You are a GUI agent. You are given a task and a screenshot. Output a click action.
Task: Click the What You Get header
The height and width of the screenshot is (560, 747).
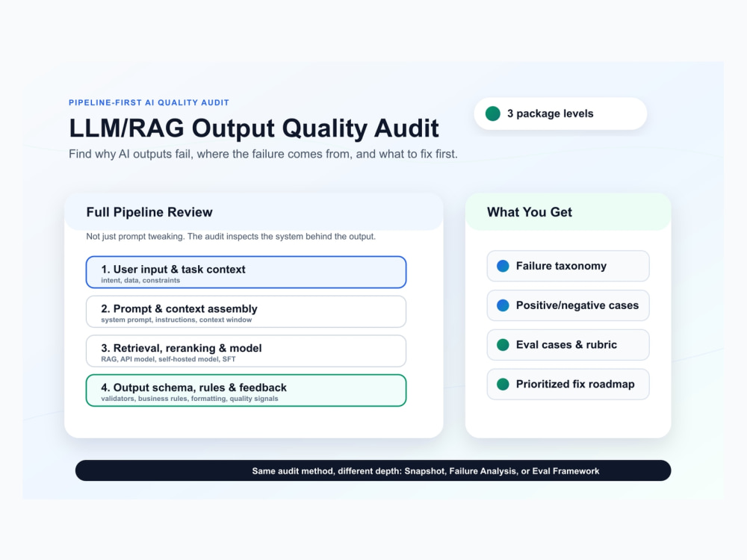click(x=568, y=212)
